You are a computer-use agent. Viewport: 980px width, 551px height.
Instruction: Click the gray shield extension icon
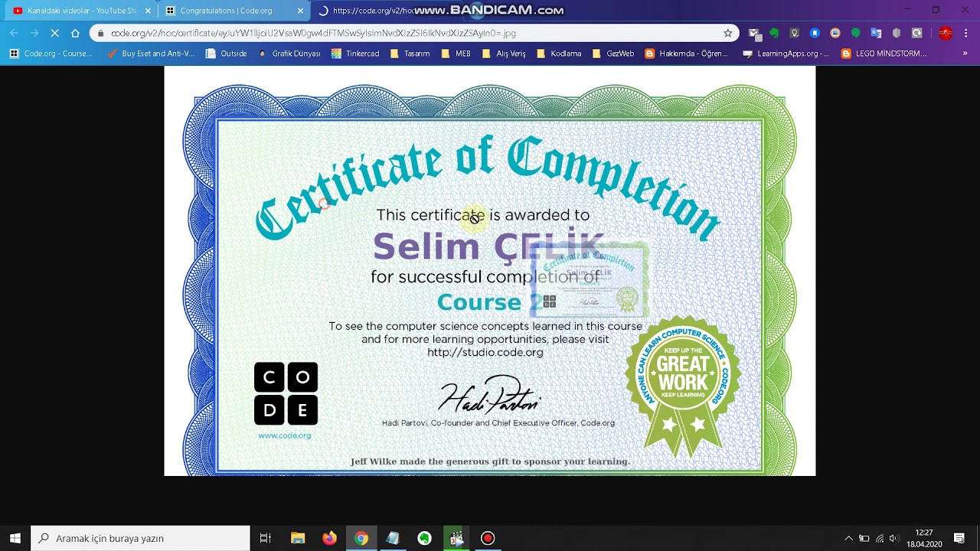pyautogui.click(x=897, y=33)
